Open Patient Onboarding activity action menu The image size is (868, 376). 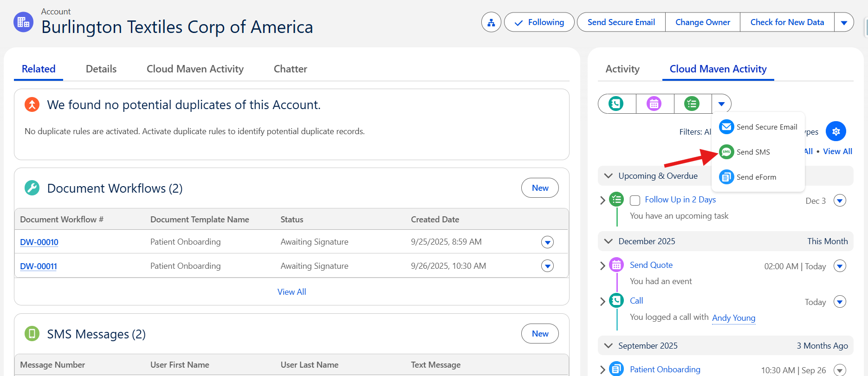coord(840,370)
